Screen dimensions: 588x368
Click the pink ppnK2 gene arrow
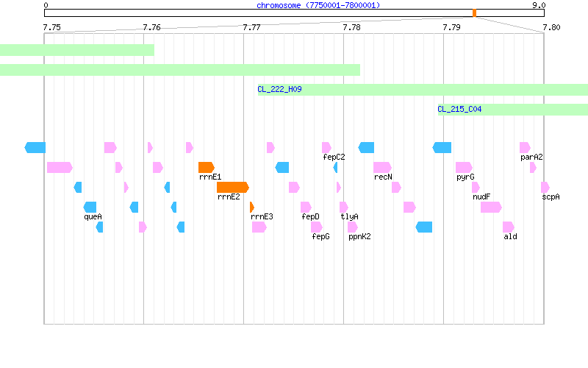click(x=353, y=227)
